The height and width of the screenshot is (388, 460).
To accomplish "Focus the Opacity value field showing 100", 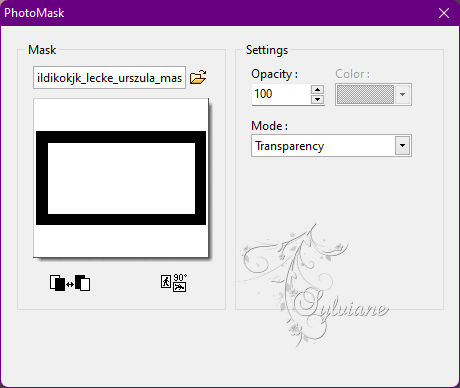I will click(x=282, y=94).
